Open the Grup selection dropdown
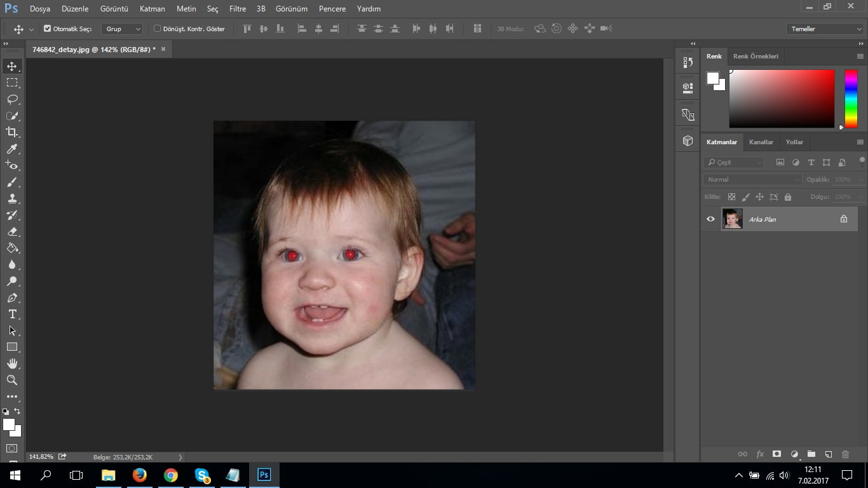 click(121, 29)
